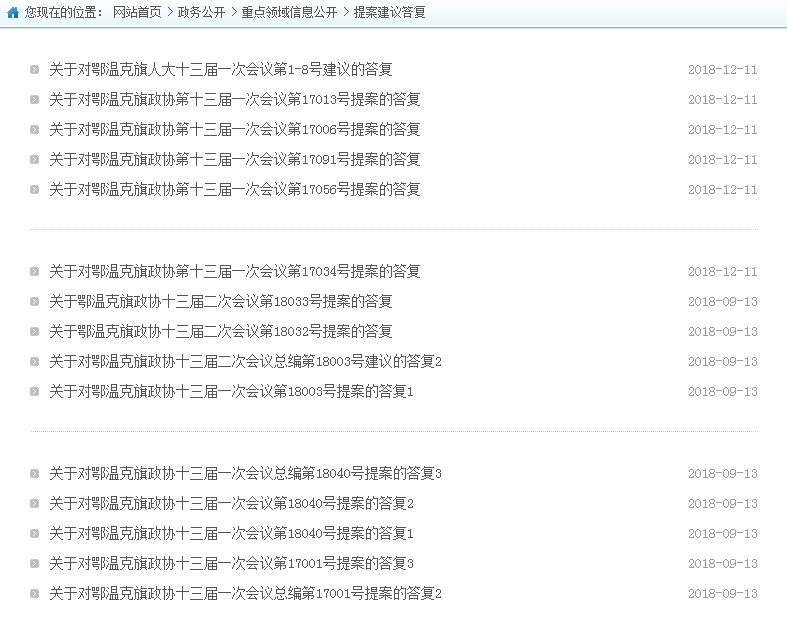Viewport: 787px width, 622px height.
Task: Click the bullet icon beside 总编第18040号提案的答复3
Action: pyautogui.click(x=35, y=474)
